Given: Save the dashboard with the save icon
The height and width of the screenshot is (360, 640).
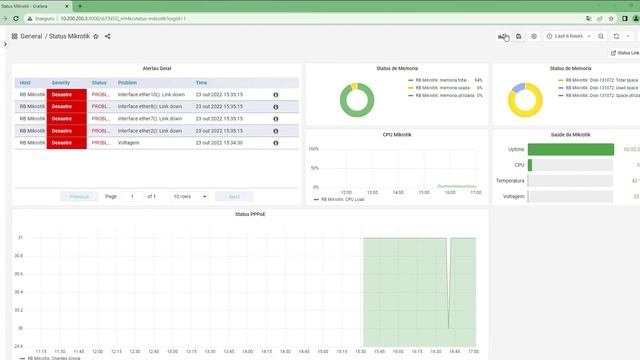Looking at the screenshot, I should pyautogui.click(x=518, y=36).
